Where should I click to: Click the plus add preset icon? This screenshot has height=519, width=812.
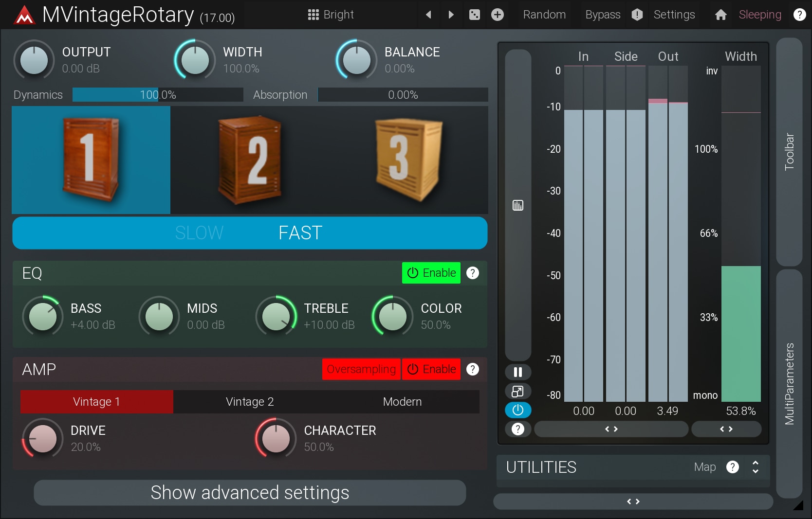[497, 15]
